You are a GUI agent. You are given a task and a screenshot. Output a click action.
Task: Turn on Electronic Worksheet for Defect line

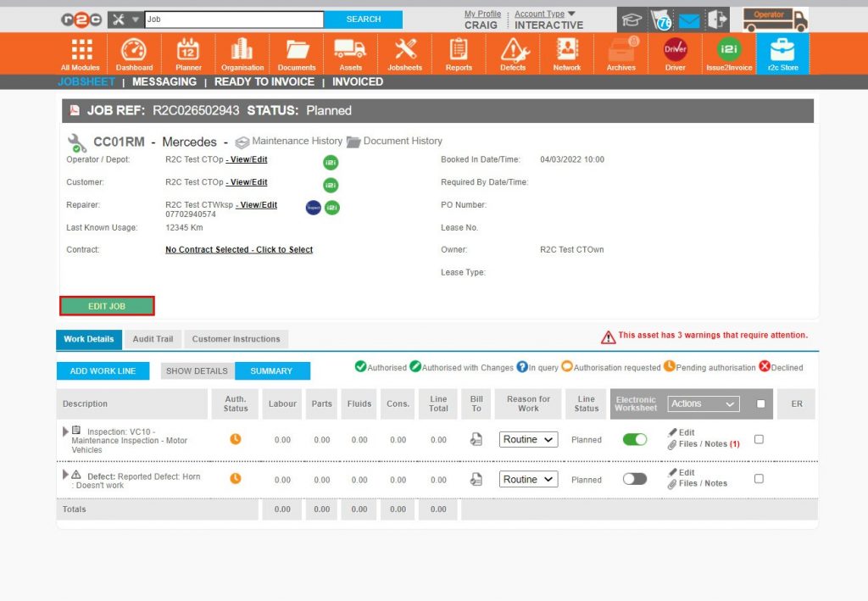click(x=635, y=479)
